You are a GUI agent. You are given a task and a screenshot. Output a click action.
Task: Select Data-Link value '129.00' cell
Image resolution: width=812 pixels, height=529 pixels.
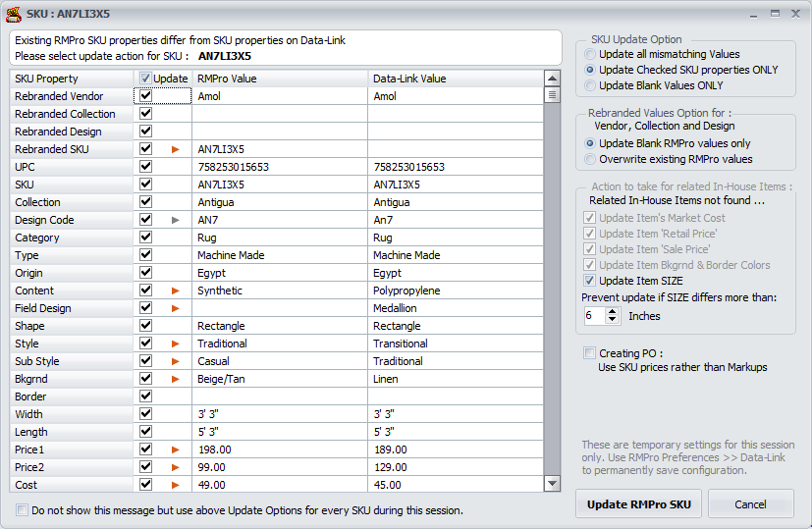[x=456, y=467]
